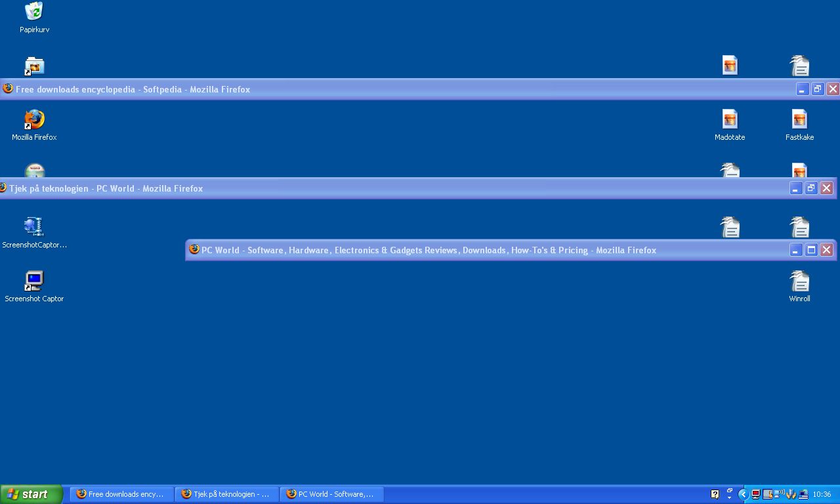Image resolution: width=840 pixels, height=504 pixels.
Task: Switch to PC World - Software taskbar button
Action: click(x=332, y=494)
